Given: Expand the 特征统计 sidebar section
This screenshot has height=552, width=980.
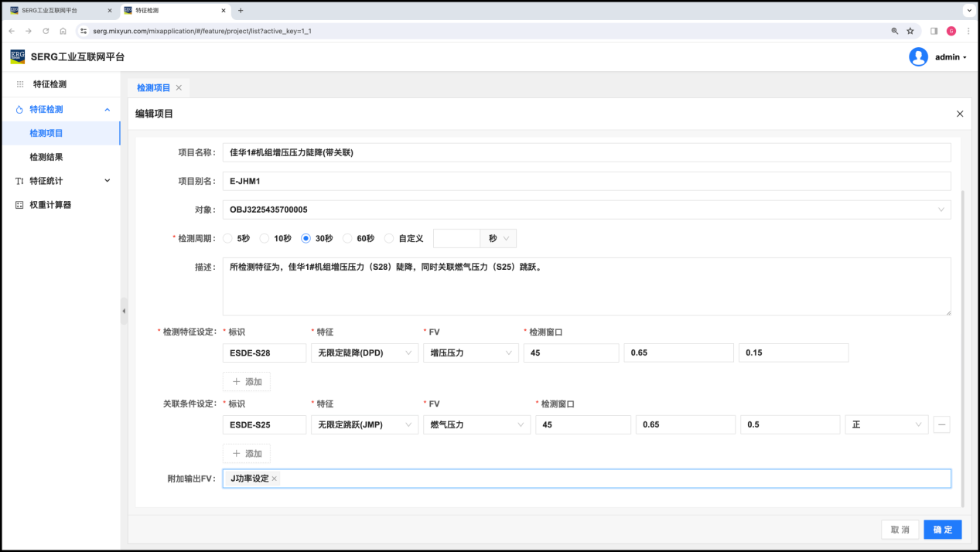Looking at the screenshot, I should tap(62, 181).
